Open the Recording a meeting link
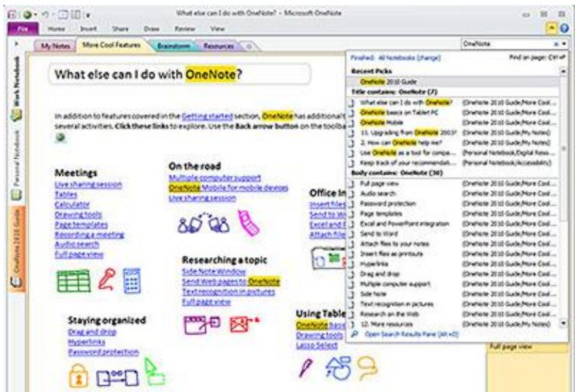 tap(90, 235)
